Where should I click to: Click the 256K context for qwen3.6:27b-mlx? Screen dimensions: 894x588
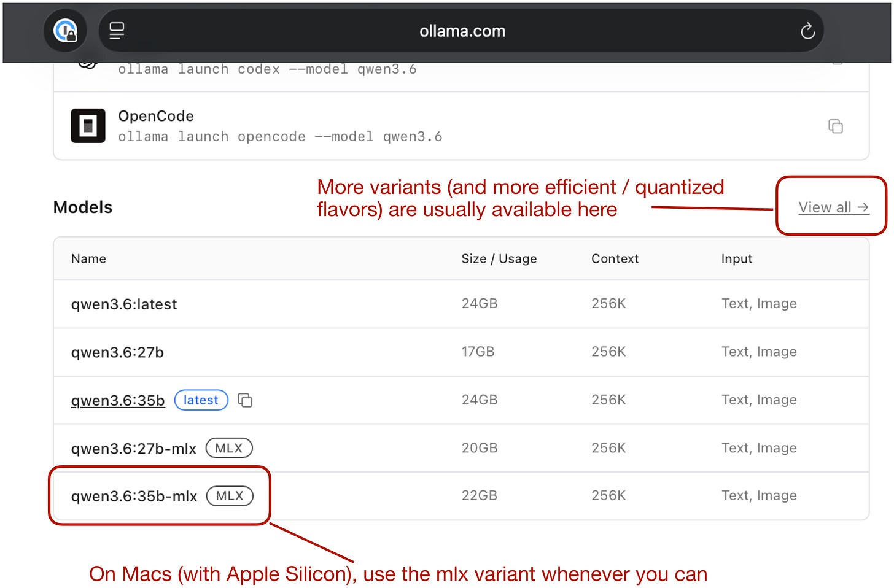[x=608, y=448]
